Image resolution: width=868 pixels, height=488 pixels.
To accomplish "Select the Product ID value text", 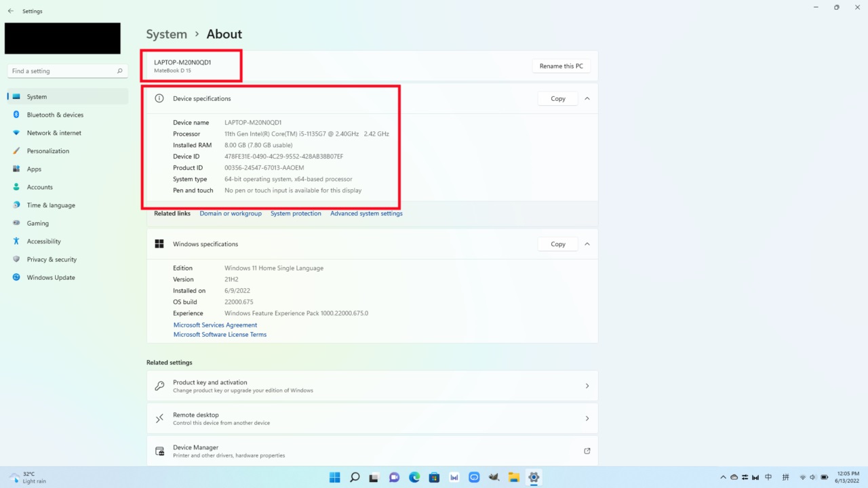I will (x=264, y=167).
